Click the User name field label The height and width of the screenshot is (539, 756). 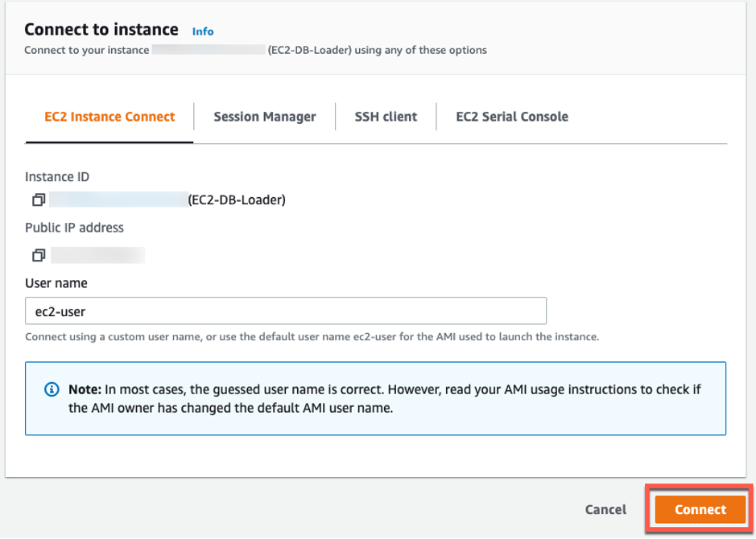click(56, 283)
